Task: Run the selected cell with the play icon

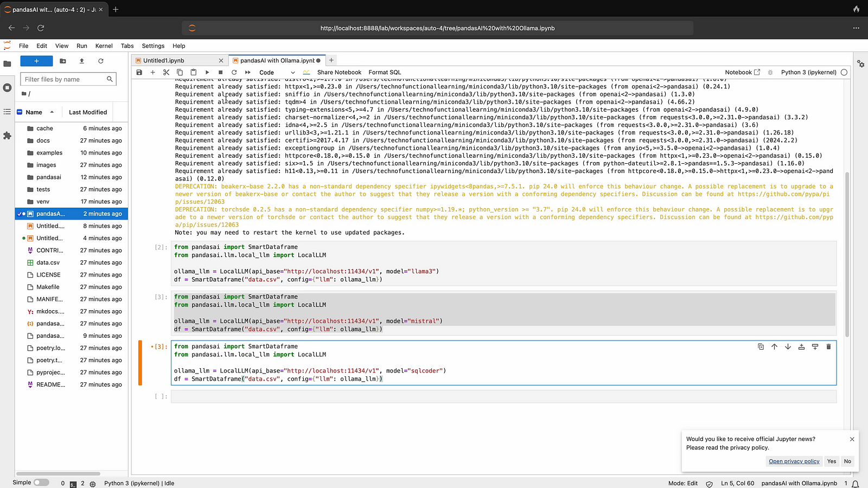Action: (x=207, y=72)
